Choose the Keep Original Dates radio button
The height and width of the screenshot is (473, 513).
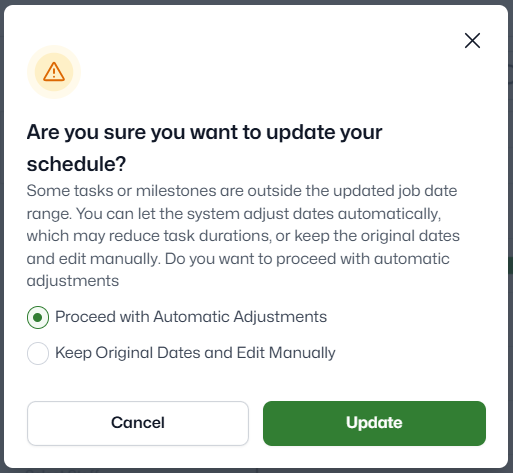pos(38,353)
